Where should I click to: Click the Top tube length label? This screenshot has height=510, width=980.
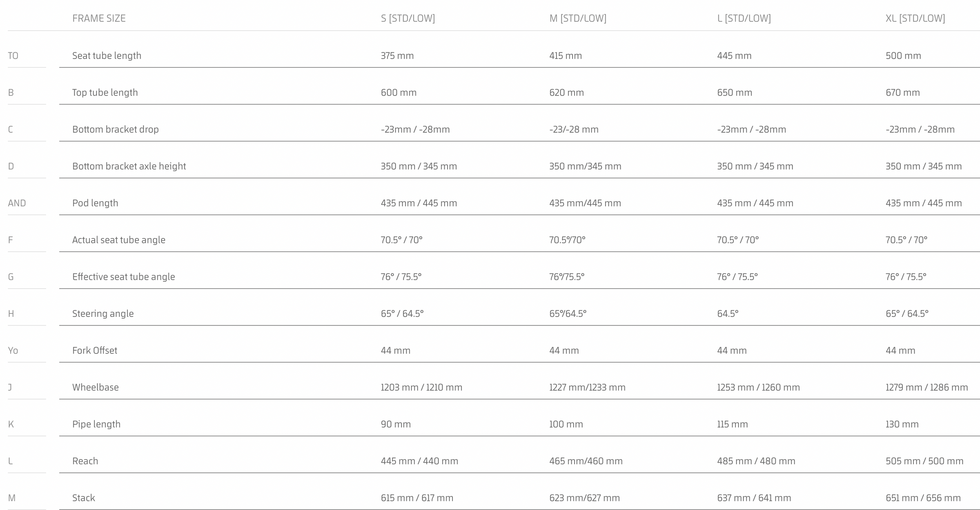click(x=105, y=93)
